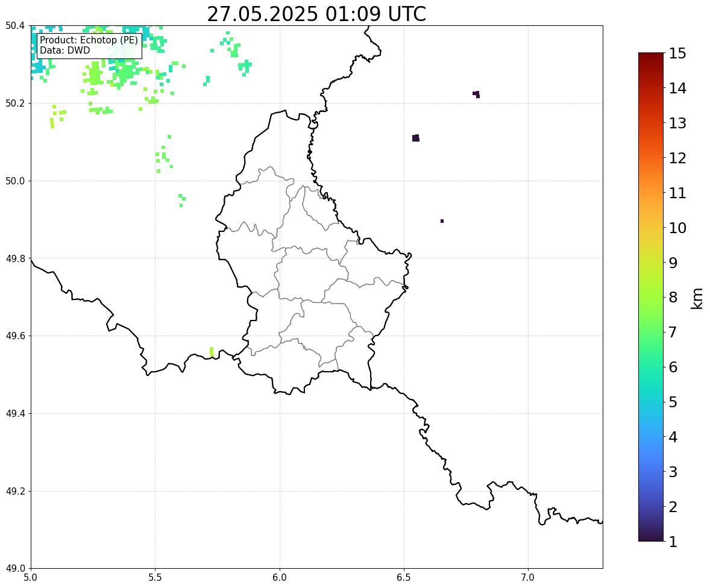Click latitude axis label 49.6

point(15,336)
